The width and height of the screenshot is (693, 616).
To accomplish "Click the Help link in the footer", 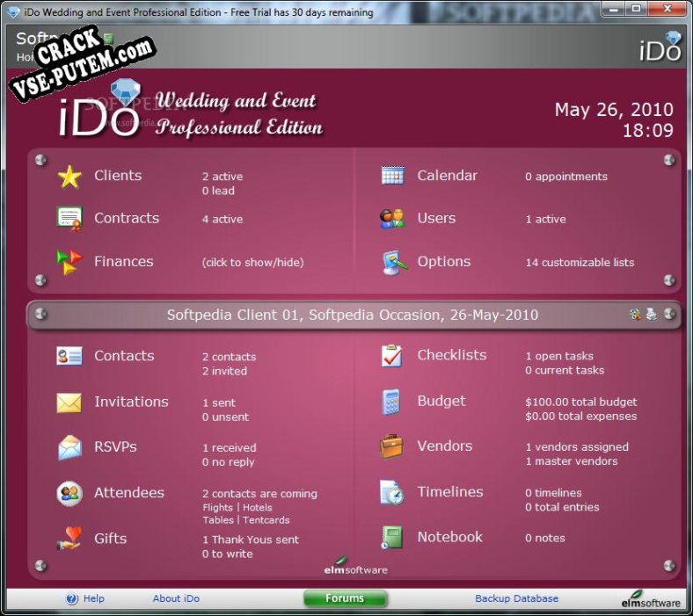I will point(93,598).
